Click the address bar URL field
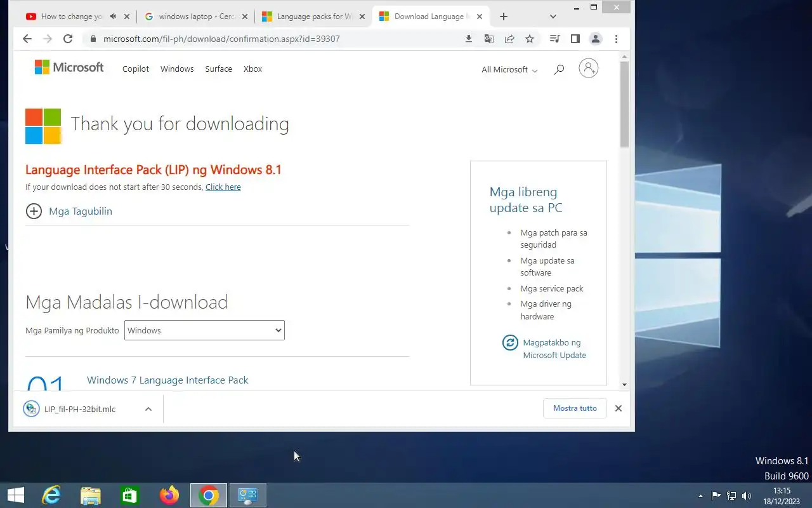The height and width of the screenshot is (508, 812). [x=273, y=39]
